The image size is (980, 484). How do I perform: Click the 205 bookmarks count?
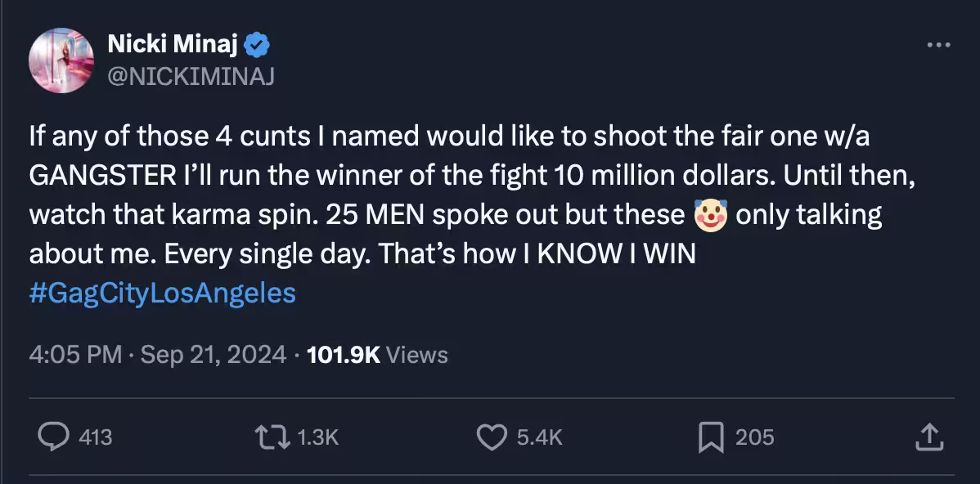pos(754,437)
